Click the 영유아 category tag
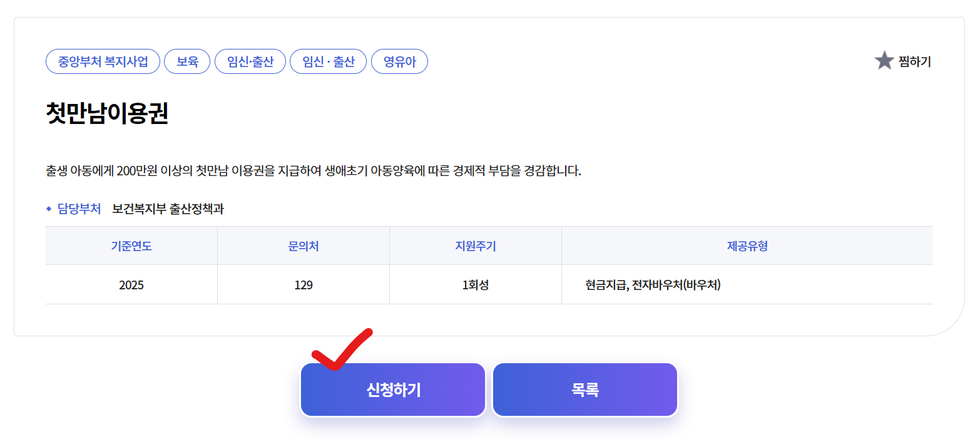Viewport: 980px width, 439px height. tap(399, 61)
